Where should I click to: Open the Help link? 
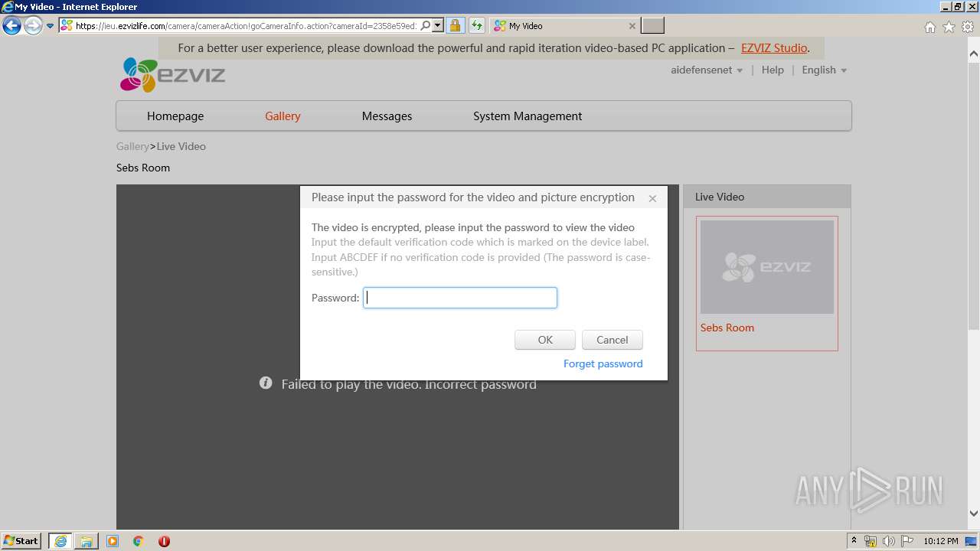(773, 70)
